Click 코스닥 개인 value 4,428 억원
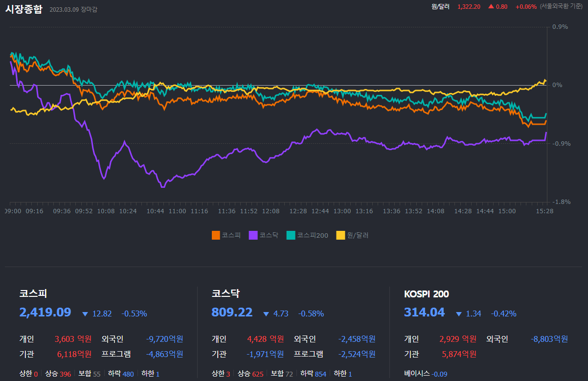The height and width of the screenshot is (381, 588). point(266,339)
